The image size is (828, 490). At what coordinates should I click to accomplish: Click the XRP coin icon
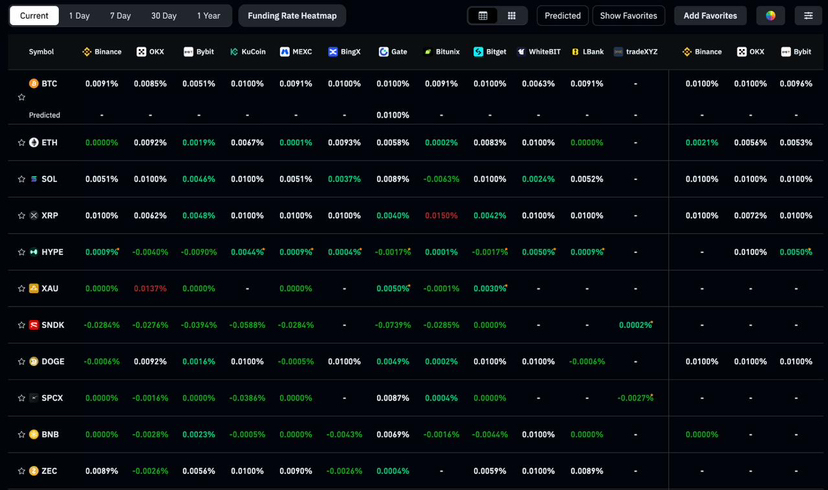pyautogui.click(x=34, y=215)
